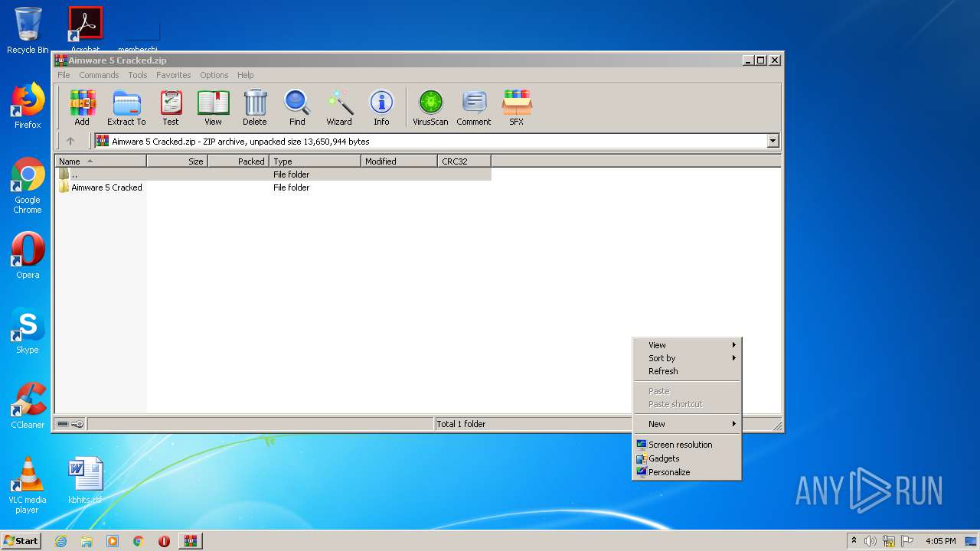Expand the New submenu
980x551 pixels.
pos(687,424)
